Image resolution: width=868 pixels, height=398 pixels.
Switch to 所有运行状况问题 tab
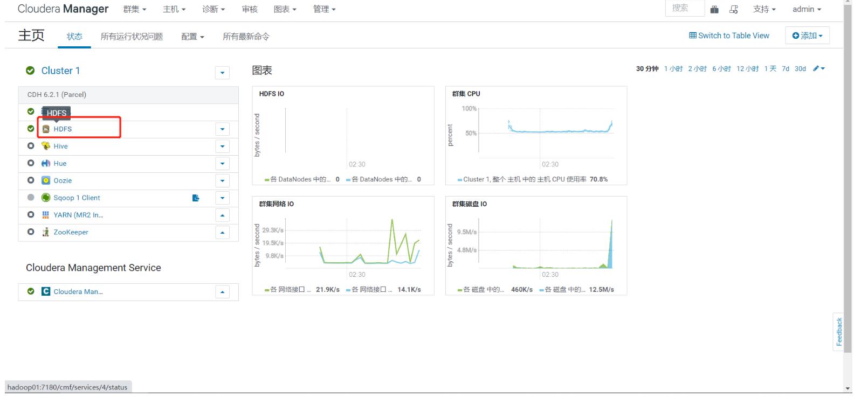tap(132, 37)
